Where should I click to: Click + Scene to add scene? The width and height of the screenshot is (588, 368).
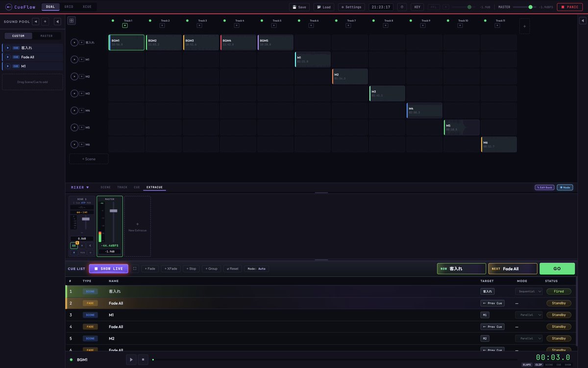point(89,159)
